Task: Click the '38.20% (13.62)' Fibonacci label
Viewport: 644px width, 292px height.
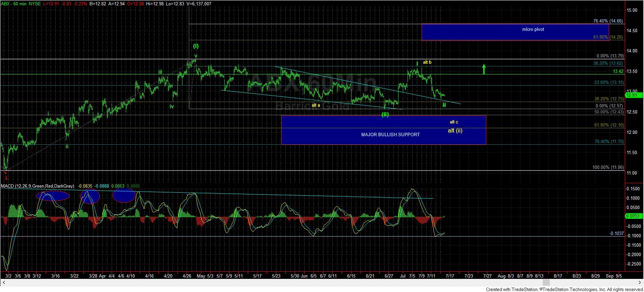Action: click(608, 63)
